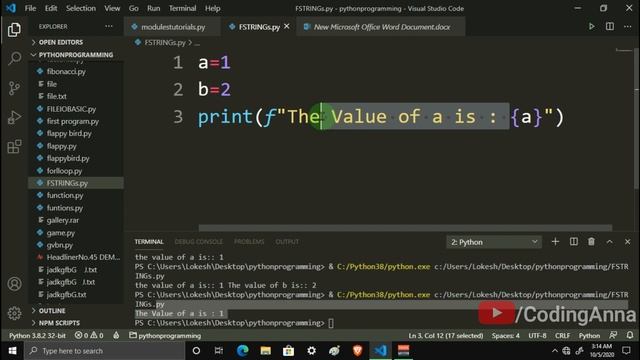Click the Windows search box

(105, 351)
